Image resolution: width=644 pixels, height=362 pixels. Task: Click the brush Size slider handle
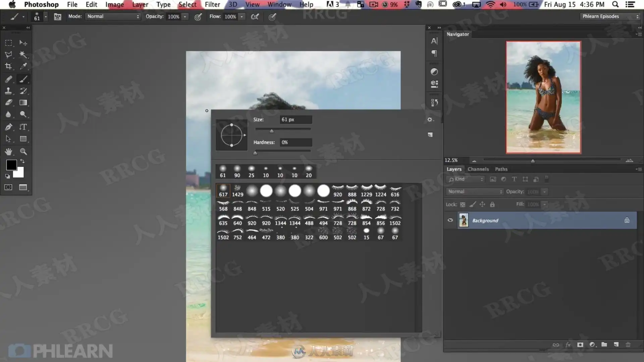coord(272,131)
